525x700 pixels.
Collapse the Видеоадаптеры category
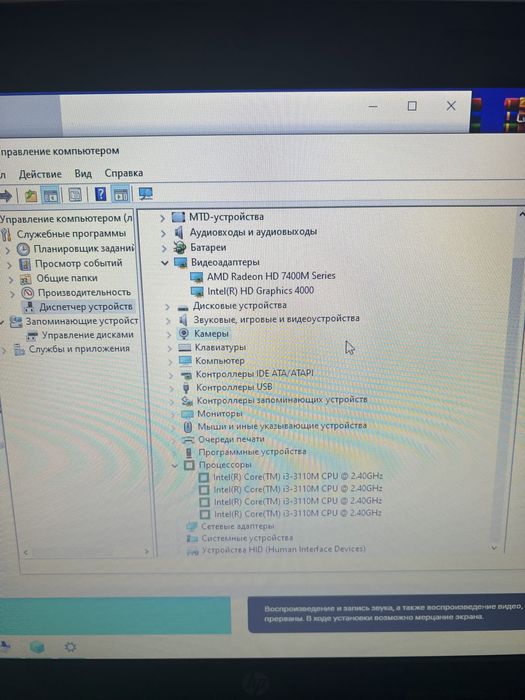click(x=165, y=262)
